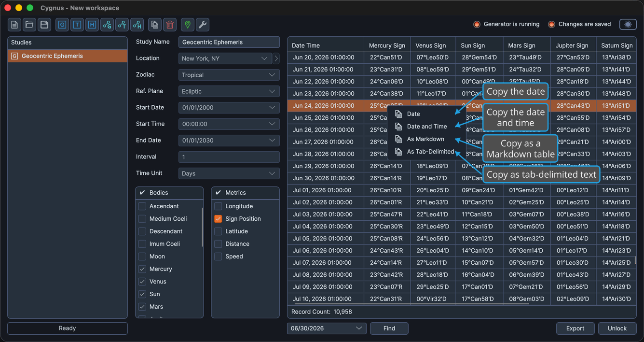Select the Jul 01, 2026 01:00:00 row

coord(462,190)
